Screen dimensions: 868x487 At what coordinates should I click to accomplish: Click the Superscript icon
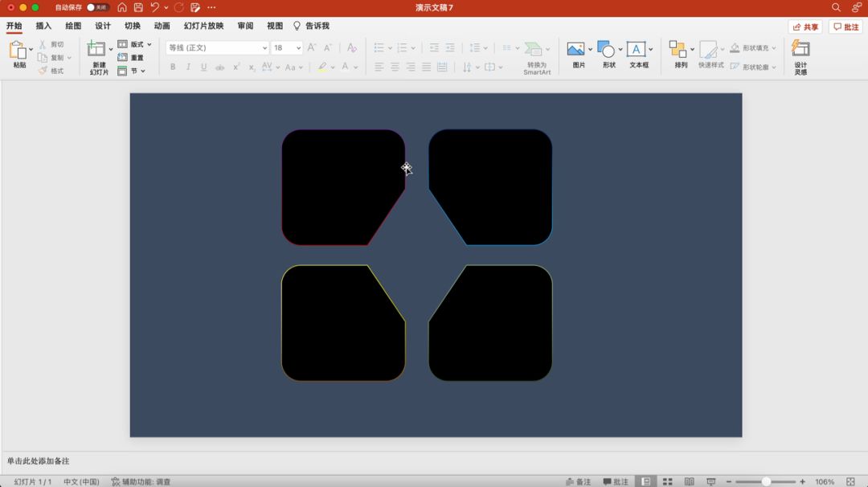coord(235,67)
